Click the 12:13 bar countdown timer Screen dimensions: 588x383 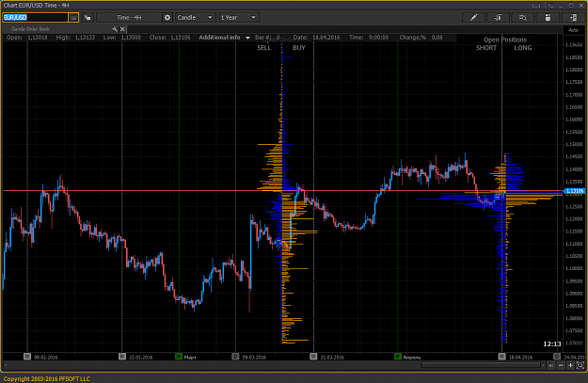point(552,344)
